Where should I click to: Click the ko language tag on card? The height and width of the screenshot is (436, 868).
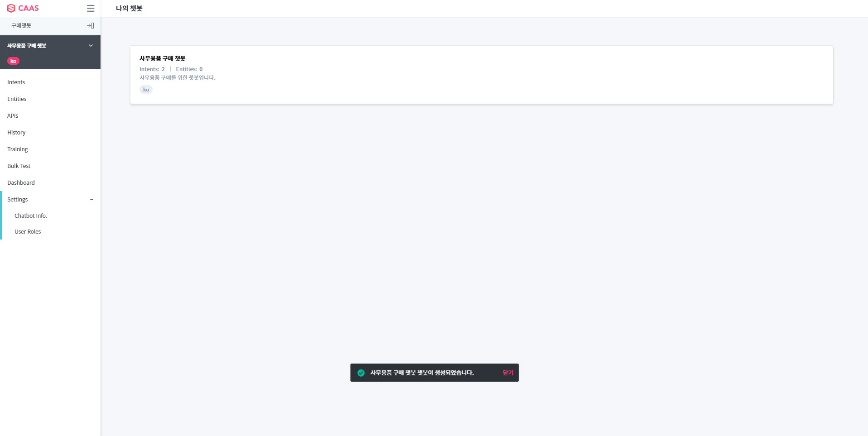pyautogui.click(x=146, y=90)
